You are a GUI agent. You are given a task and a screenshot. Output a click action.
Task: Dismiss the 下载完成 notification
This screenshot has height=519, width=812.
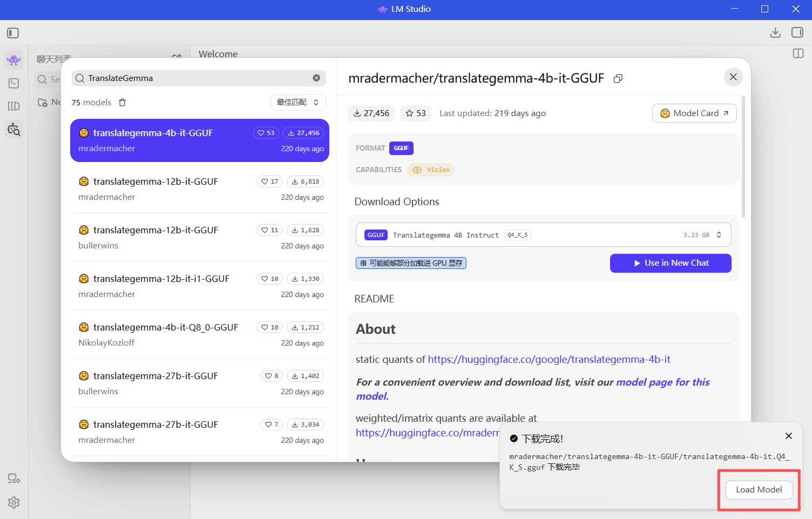tap(789, 436)
